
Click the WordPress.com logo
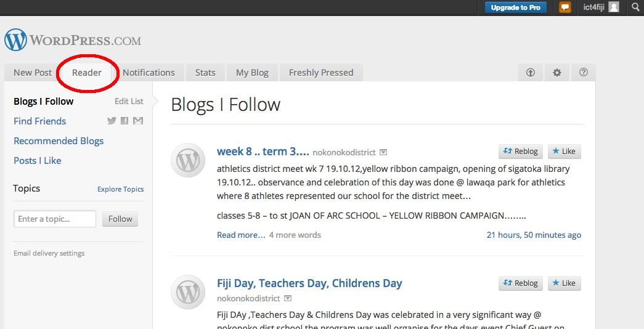pyautogui.click(x=73, y=41)
